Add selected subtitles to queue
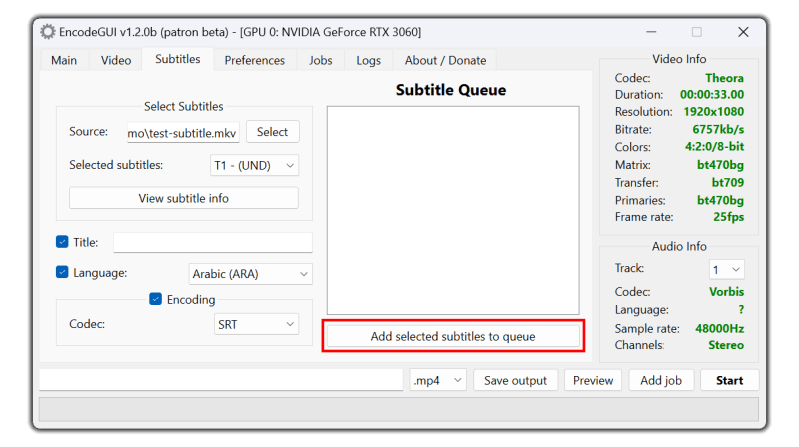Screen dimensions: 799x447 (453, 336)
